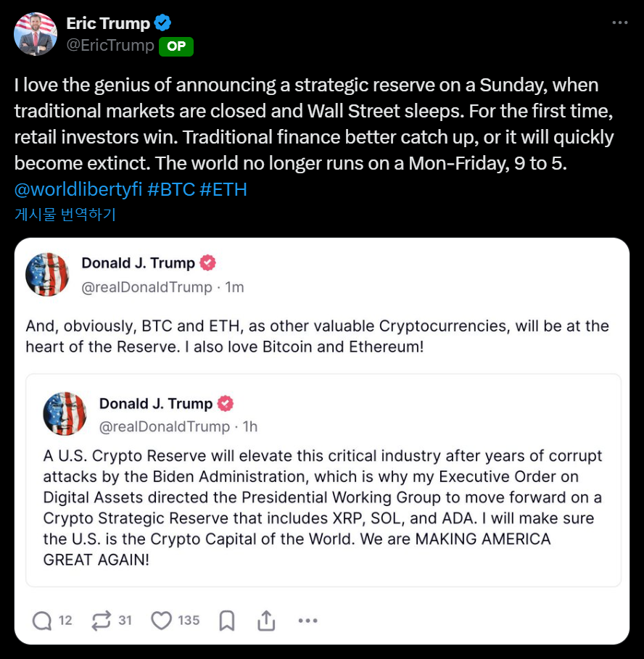This screenshot has width=644, height=659.
Task: Click the @EricTrump handle
Action: 110,46
